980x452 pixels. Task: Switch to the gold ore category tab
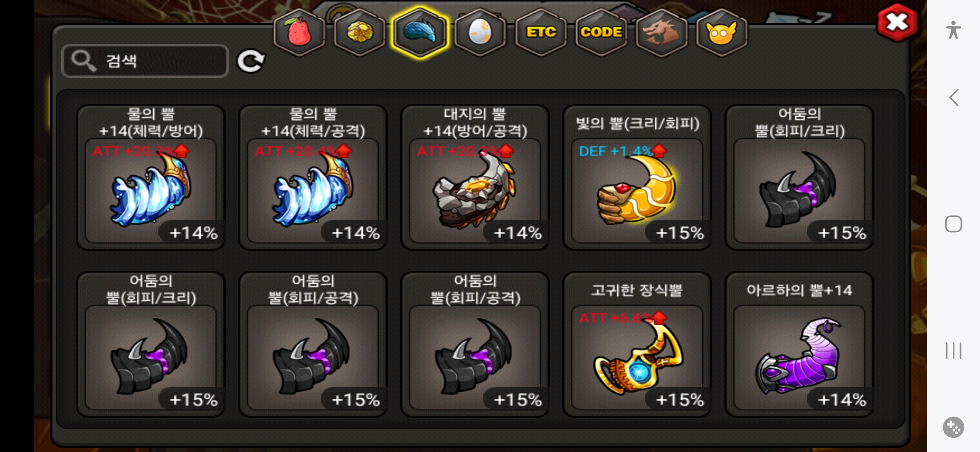(360, 32)
